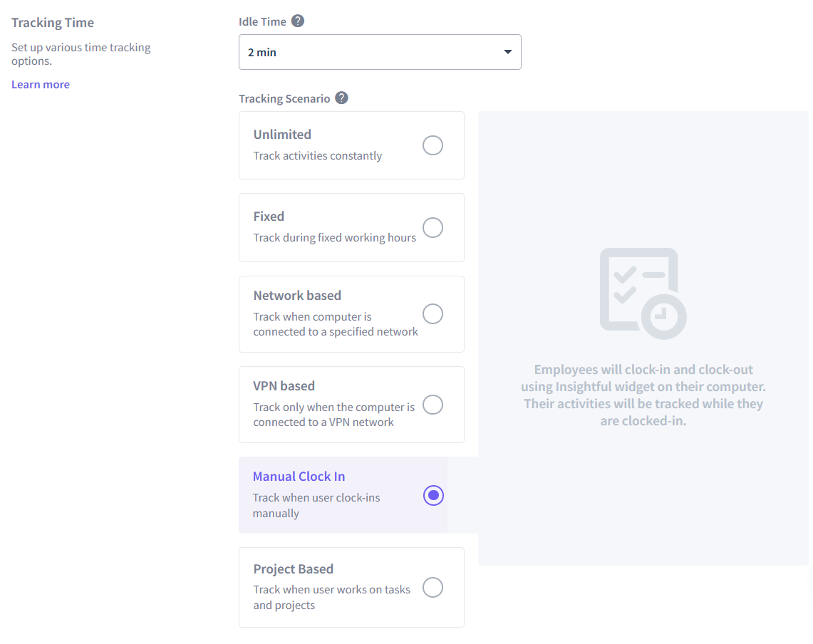813x644 pixels.
Task: Click the Idle Time field label
Action: coord(262,22)
